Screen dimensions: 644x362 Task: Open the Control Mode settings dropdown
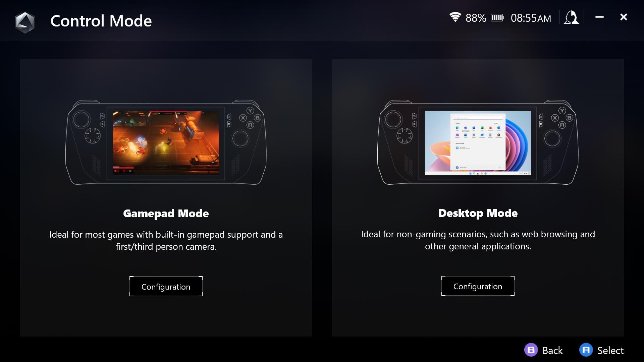click(100, 20)
